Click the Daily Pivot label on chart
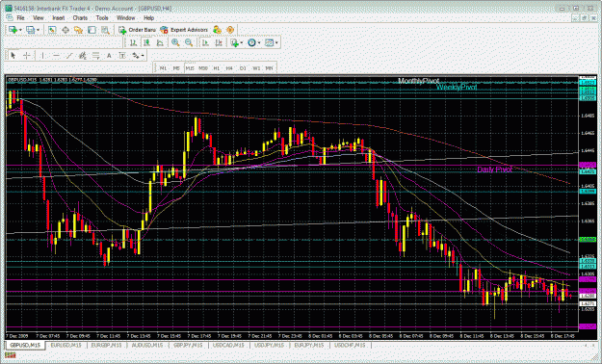602x364 pixels. tap(494, 169)
